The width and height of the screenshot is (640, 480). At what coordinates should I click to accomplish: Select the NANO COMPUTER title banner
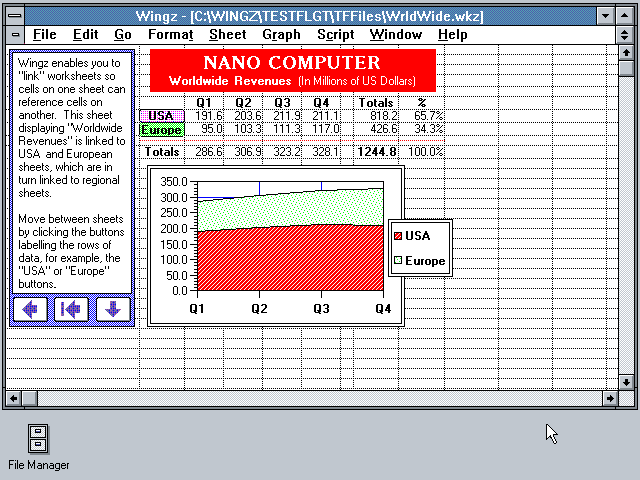click(x=293, y=70)
